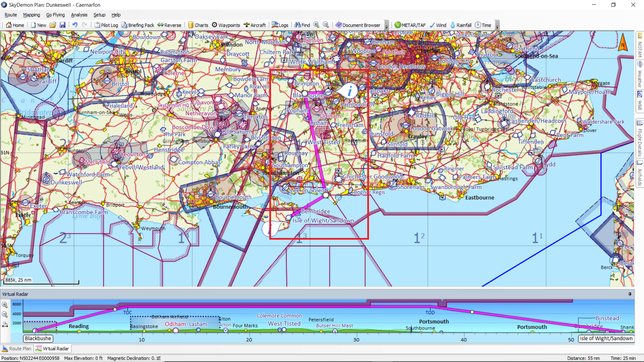Click the Isle of Wight/Sandown arrival label

606,339
